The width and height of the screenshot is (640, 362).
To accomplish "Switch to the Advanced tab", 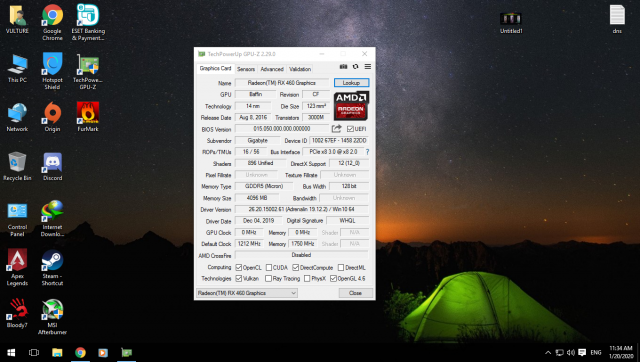I will (x=272, y=69).
